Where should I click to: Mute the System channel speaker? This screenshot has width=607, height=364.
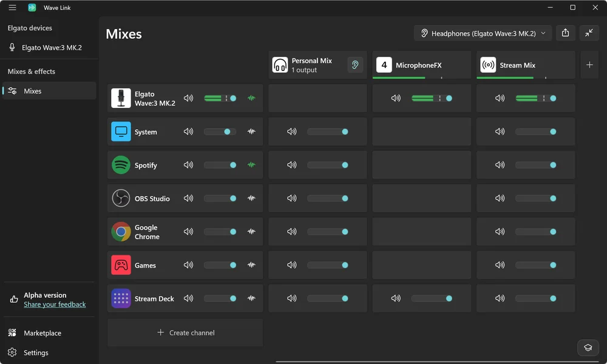(x=188, y=132)
